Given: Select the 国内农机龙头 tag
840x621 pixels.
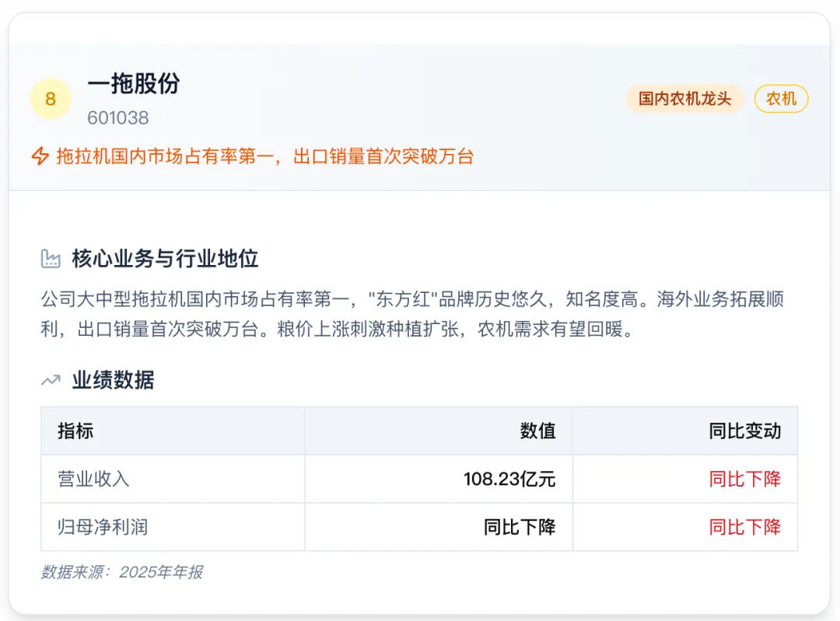Looking at the screenshot, I should tap(684, 99).
